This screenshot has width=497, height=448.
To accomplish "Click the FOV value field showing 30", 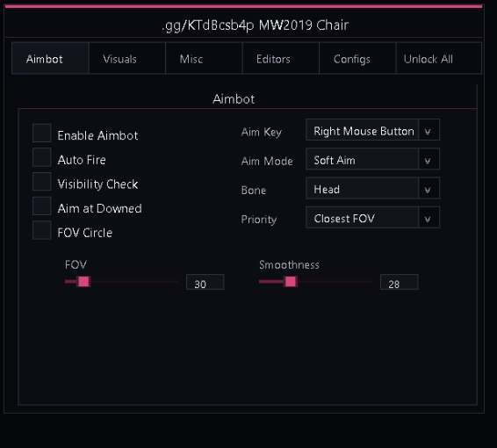I will click(205, 282).
